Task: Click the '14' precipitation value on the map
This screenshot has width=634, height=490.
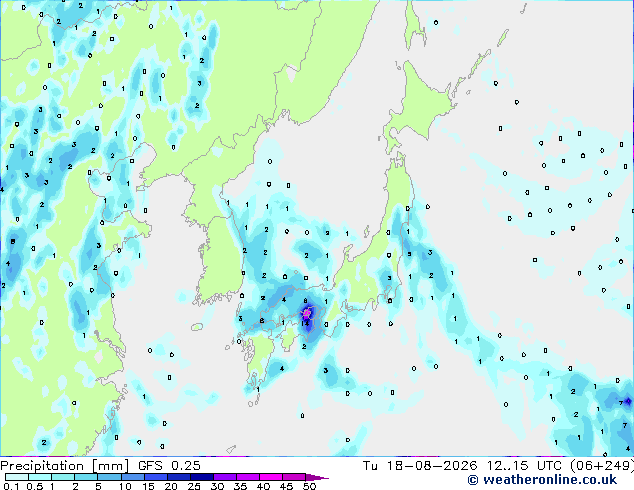Action: point(305,323)
